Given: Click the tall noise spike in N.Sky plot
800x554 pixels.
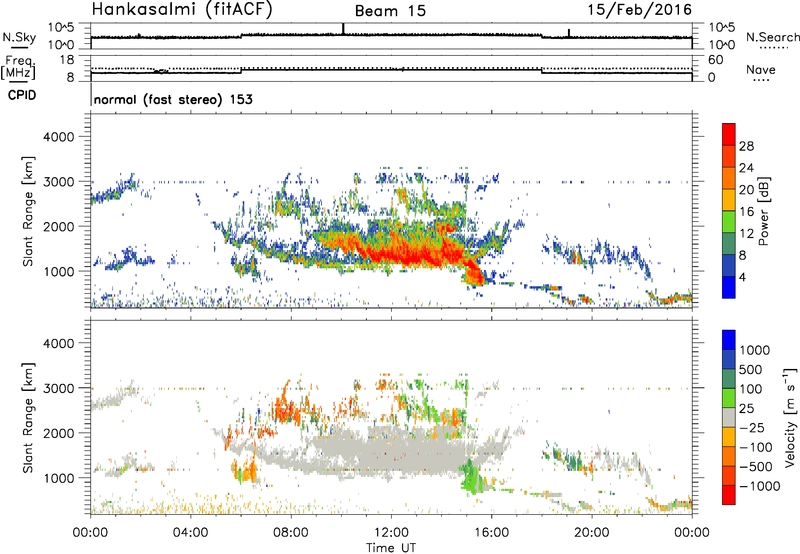Looking at the screenshot, I should tap(343, 29).
